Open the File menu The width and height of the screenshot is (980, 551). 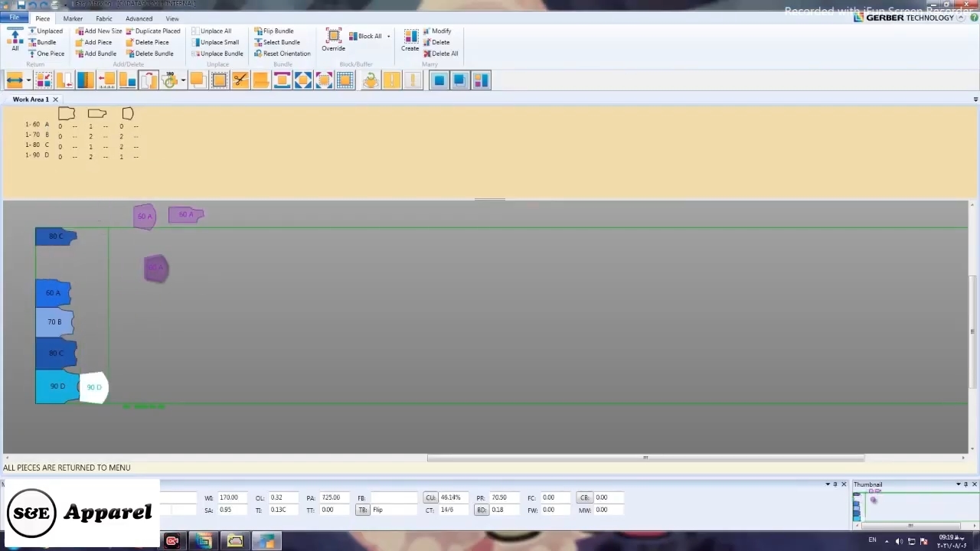[14, 18]
